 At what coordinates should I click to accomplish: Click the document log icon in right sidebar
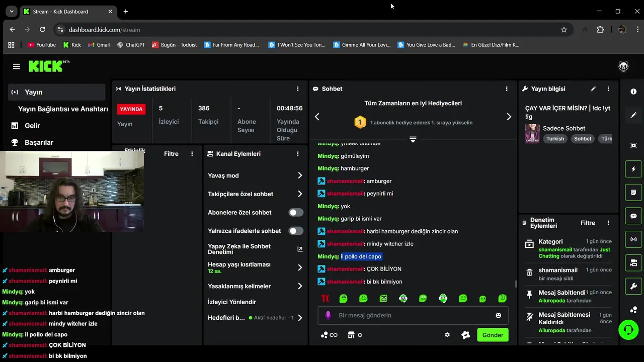point(633,193)
